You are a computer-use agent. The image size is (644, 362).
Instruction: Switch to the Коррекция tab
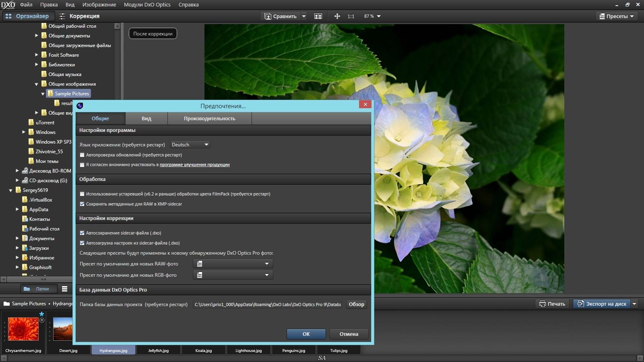(79, 16)
